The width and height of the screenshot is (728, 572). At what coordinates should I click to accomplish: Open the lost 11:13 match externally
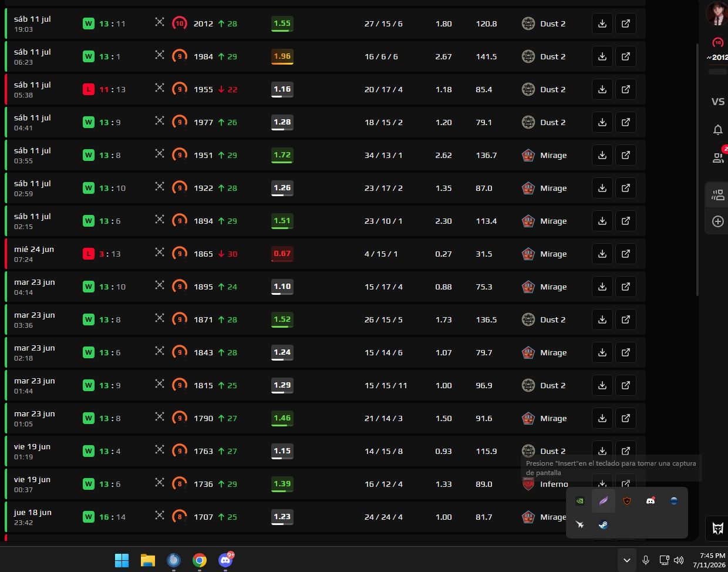(626, 89)
